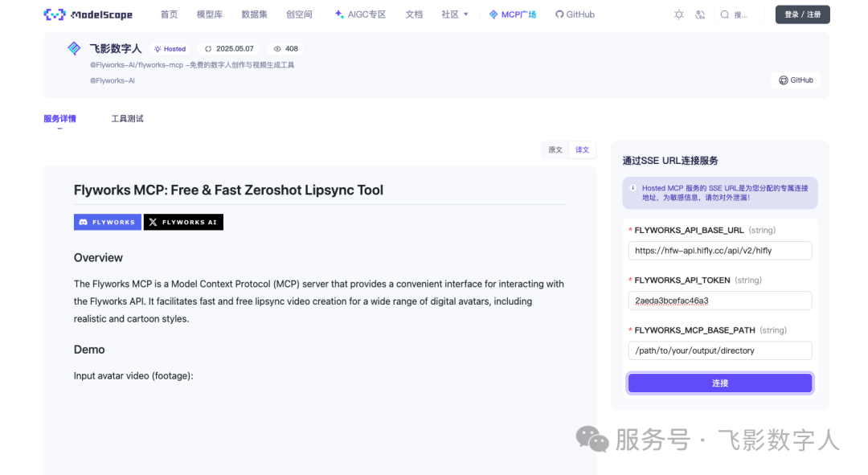868x475 pixels.
Task: Expand the 社区 dropdown menu
Action: 454,14
